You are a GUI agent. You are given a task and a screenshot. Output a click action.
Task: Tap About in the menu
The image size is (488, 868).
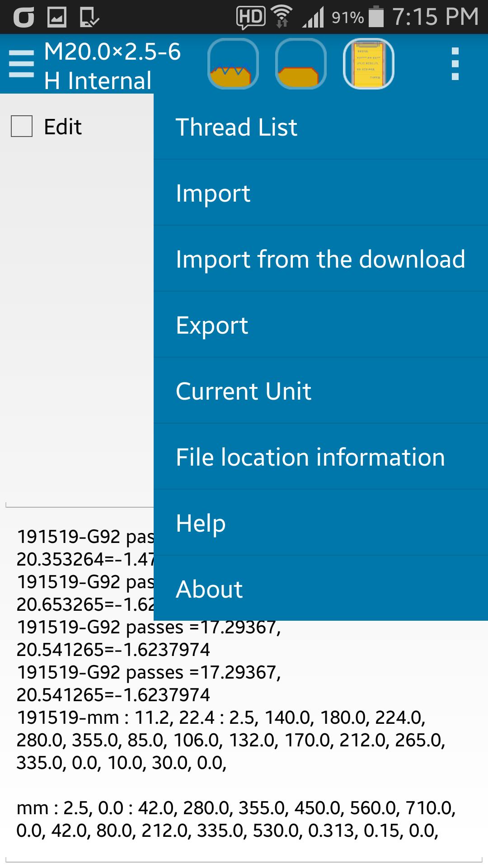pos(321,588)
